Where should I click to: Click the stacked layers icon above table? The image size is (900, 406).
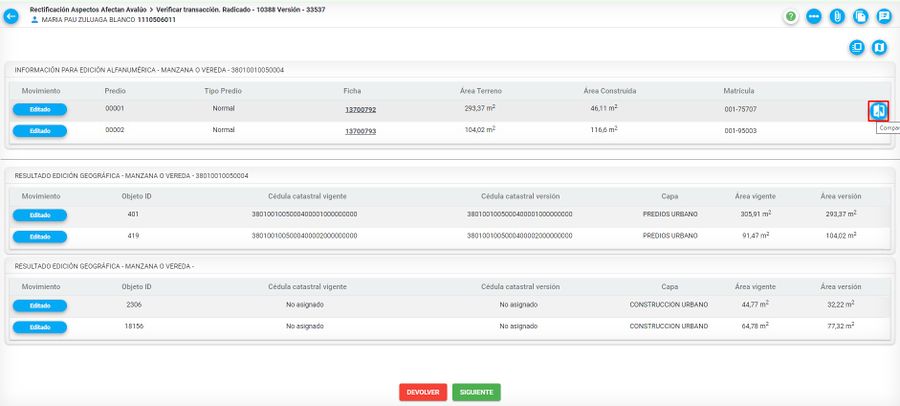click(856, 47)
